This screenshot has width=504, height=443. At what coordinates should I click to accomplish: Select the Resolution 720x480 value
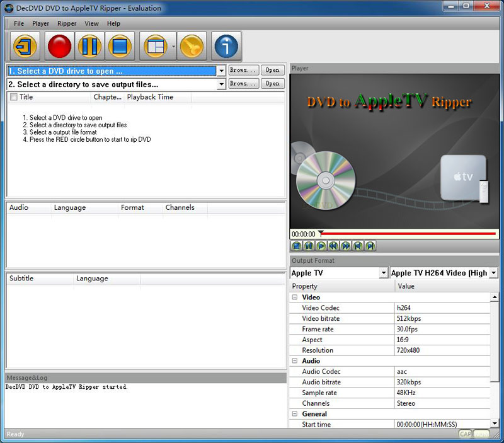point(442,350)
